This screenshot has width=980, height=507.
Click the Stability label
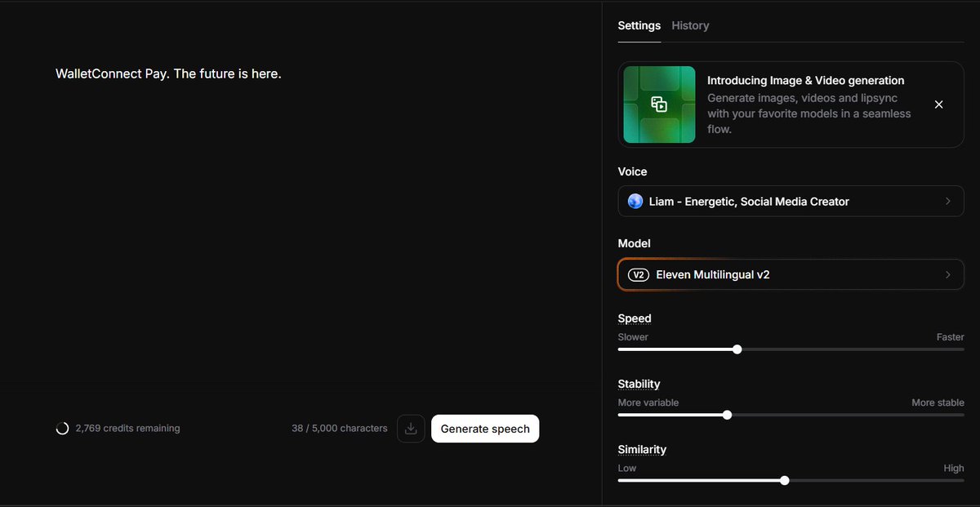pos(639,384)
